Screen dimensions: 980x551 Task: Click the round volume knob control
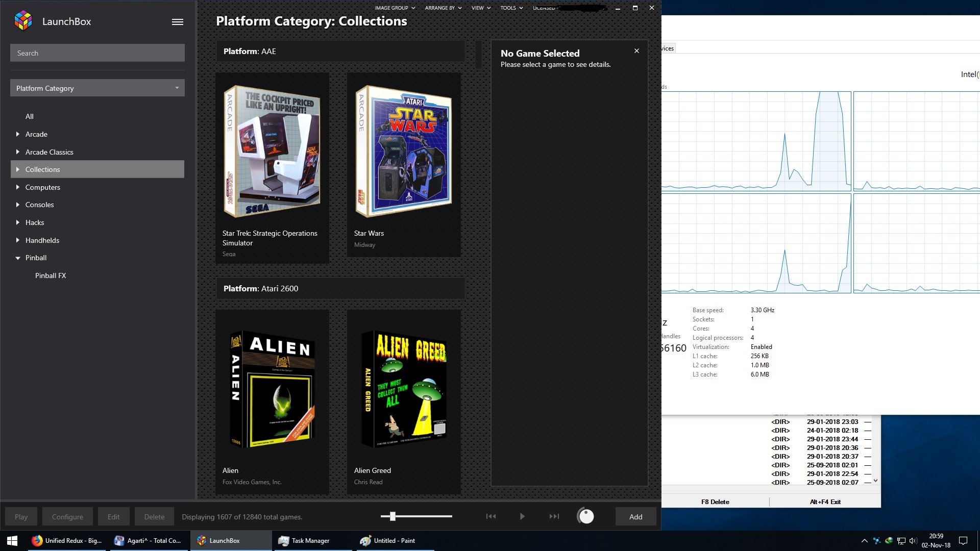(585, 516)
